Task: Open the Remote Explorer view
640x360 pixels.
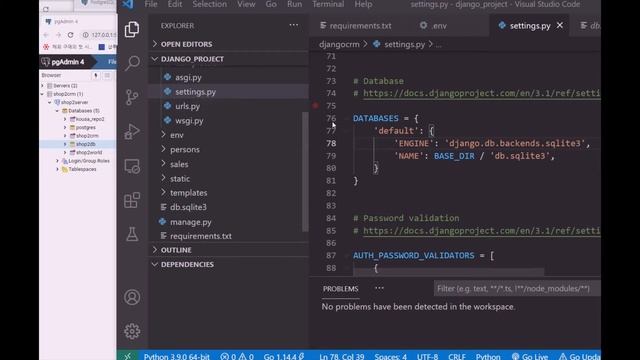Action: 132,166
